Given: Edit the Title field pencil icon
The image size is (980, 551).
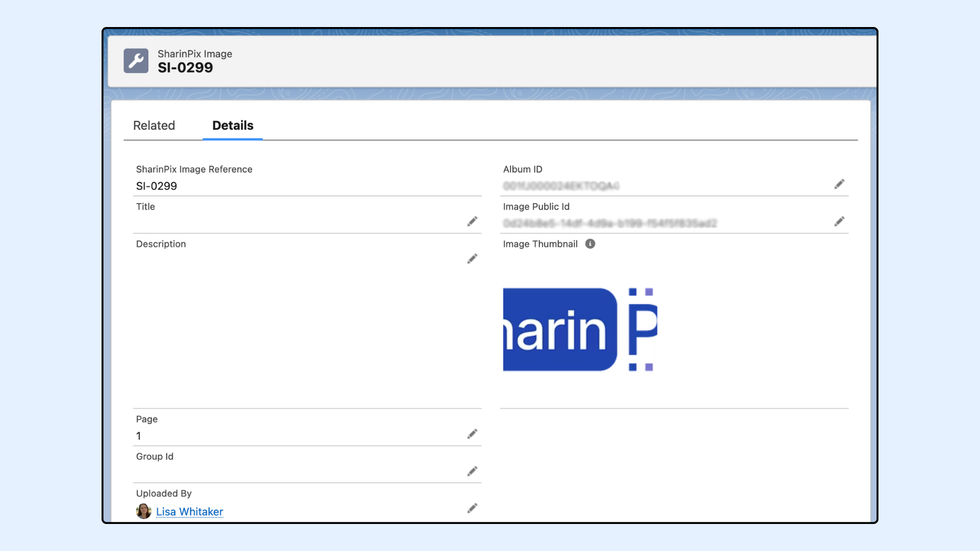Looking at the screenshot, I should click(472, 221).
